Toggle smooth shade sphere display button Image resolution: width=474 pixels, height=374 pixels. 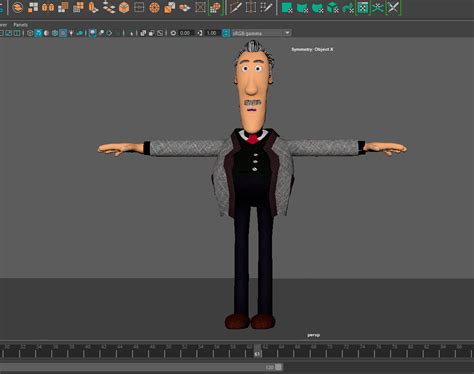[x=46, y=33]
